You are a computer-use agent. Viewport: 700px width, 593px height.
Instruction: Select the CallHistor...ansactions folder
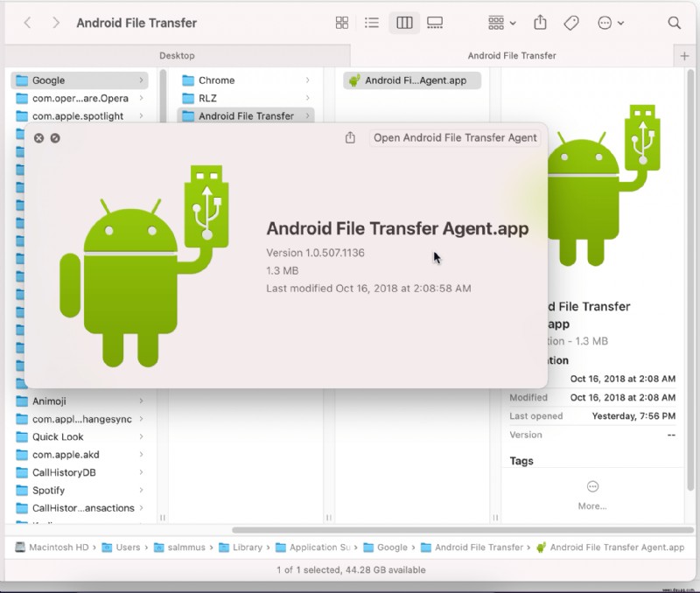click(x=80, y=508)
